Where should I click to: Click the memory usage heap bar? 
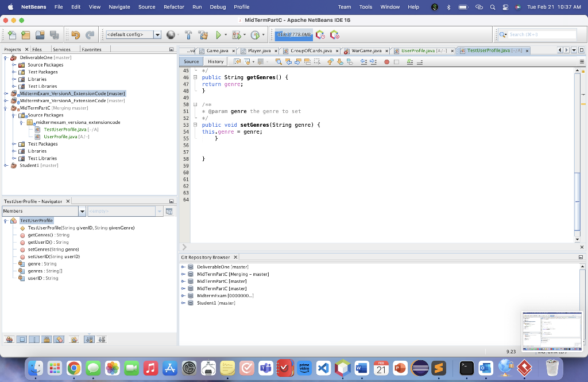point(293,35)
